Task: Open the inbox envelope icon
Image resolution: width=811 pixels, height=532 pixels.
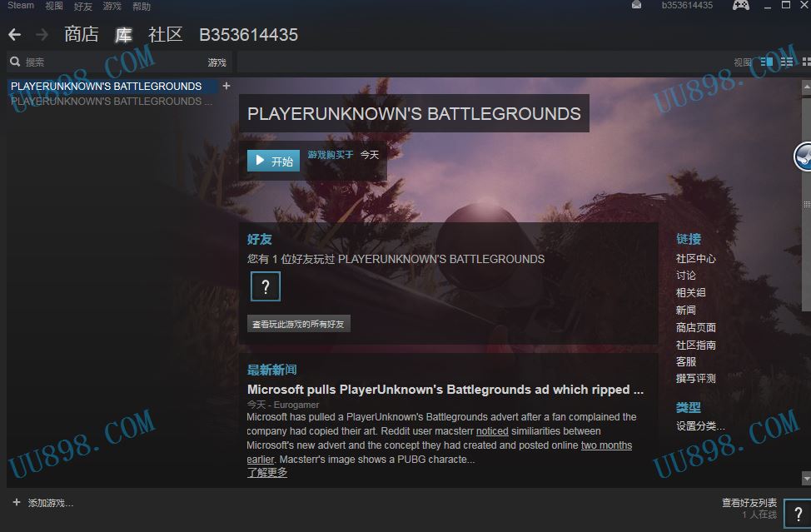Action: pos(637,5)
